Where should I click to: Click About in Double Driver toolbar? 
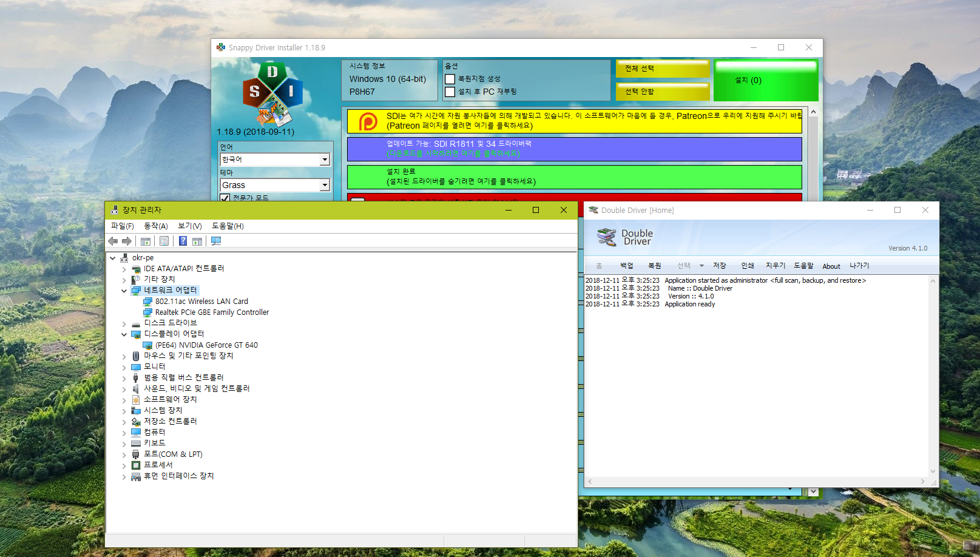coord(831,266)
